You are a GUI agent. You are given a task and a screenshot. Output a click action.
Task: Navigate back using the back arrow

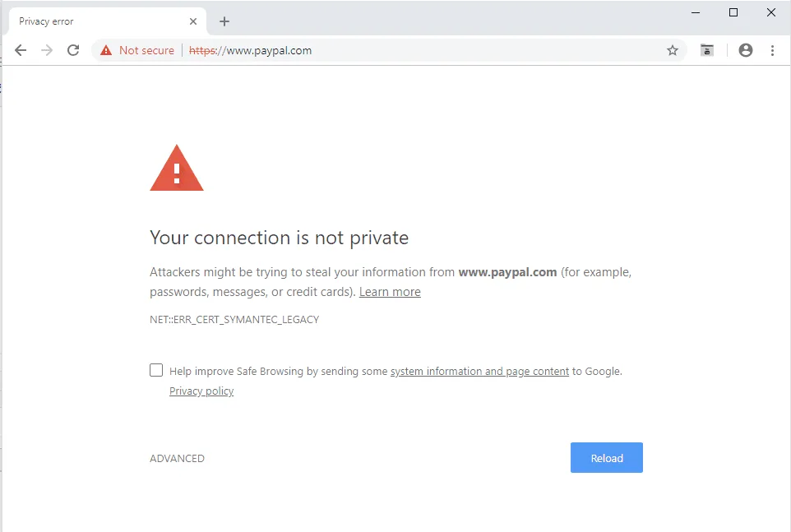[x=21, y=50]
